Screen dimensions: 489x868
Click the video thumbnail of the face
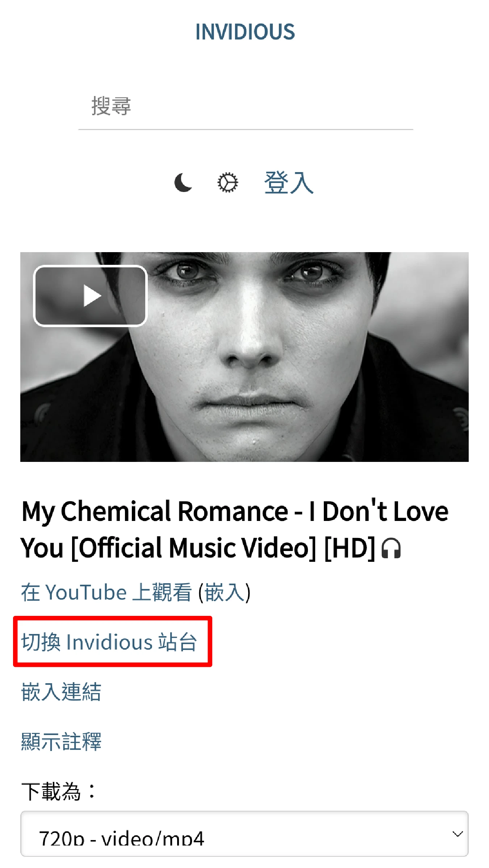[244, 357]
